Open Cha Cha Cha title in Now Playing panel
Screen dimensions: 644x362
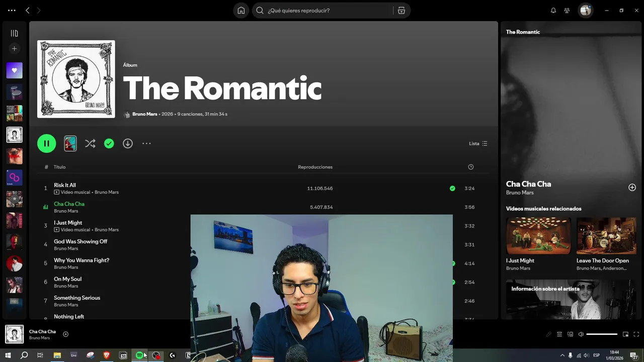click(x=528, y=184)
